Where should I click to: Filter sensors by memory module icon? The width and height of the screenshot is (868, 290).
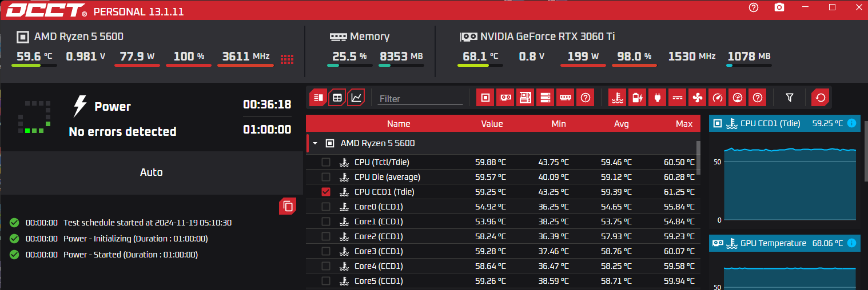tap(565, 98)
